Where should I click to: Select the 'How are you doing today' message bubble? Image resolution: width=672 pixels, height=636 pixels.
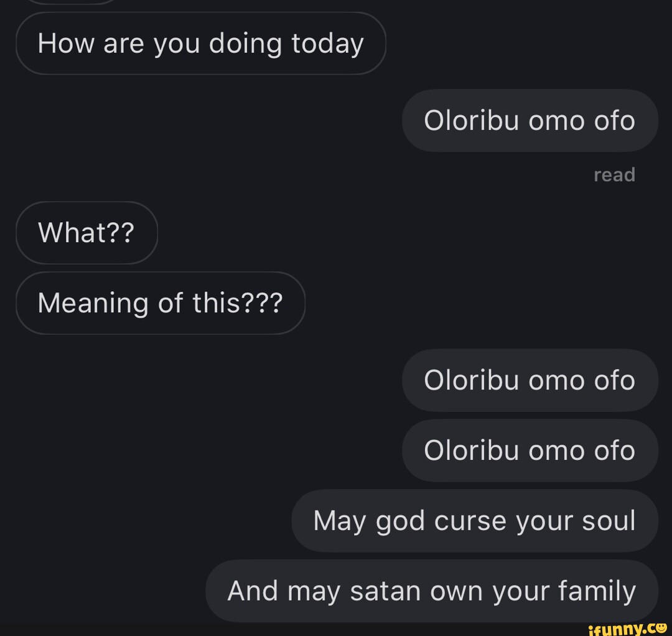click(x=200, y=43)
